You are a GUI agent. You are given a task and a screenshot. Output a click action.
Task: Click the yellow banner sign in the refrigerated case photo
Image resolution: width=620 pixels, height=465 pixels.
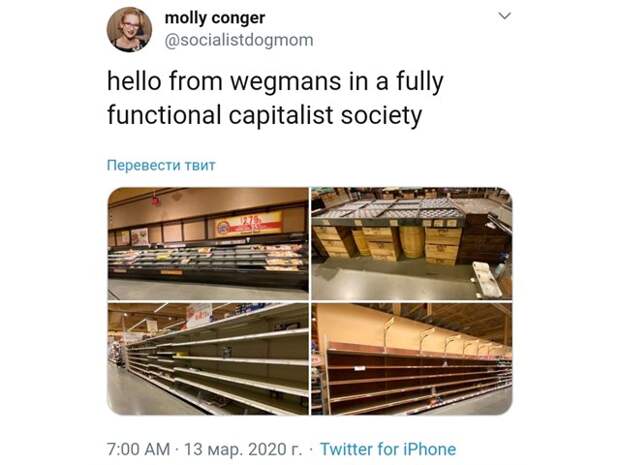click(x=249, y=224)
